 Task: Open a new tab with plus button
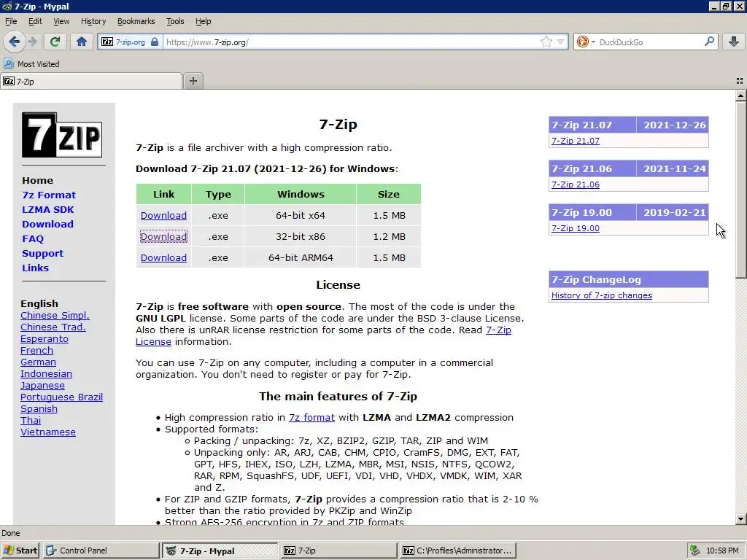click(x=193, y=81)
